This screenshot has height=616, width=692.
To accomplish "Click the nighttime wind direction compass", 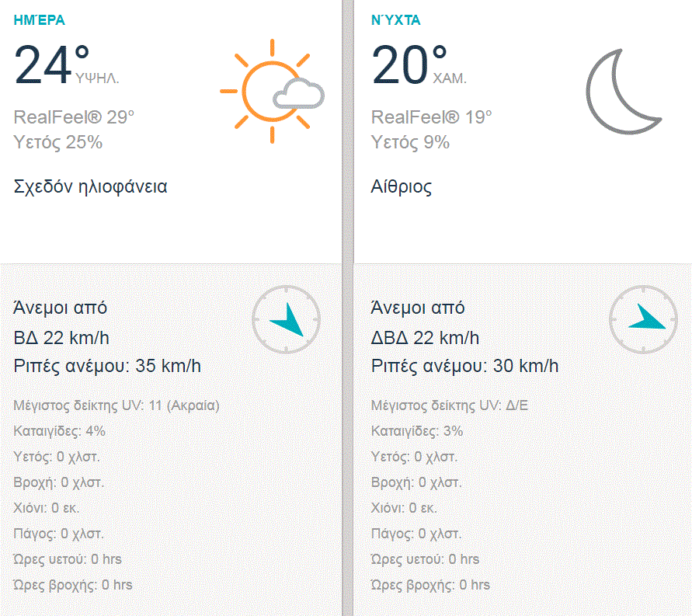I will tap(643, 318).
